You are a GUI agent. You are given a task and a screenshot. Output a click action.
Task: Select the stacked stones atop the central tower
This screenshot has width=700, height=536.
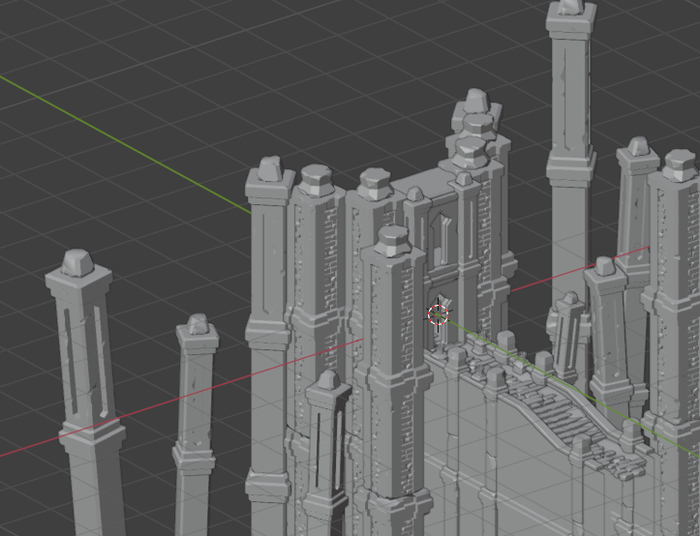(475, 130)
